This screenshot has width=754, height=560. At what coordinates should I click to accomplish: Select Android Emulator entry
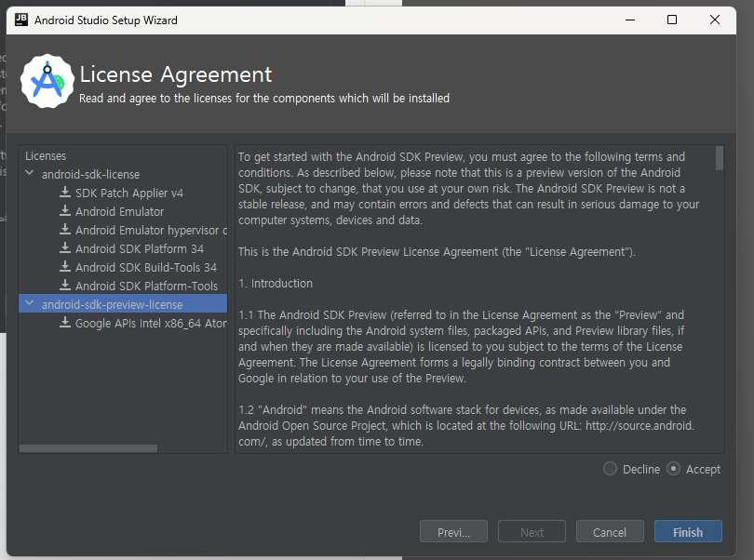coord(119,211)
